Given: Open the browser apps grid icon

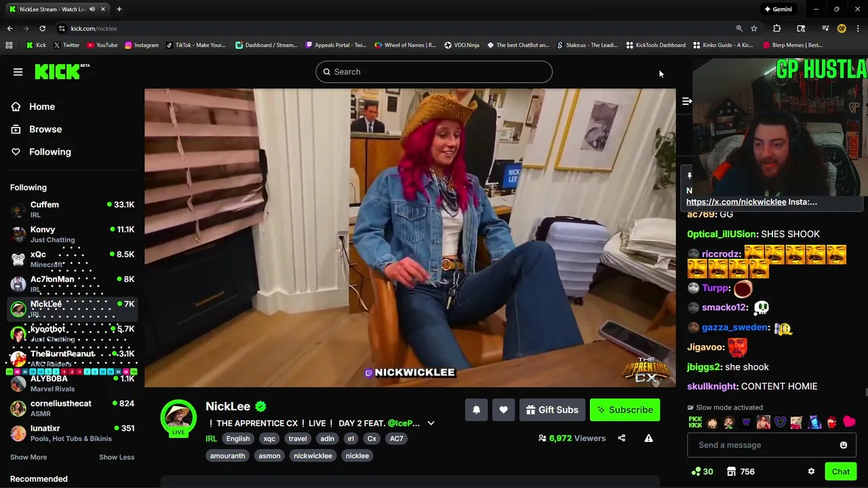Looking at the screenshot, I should [x=9, y=45].
